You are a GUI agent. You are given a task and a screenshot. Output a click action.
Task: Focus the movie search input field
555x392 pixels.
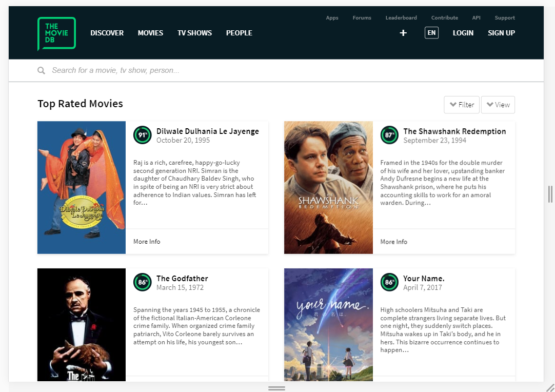276,70
